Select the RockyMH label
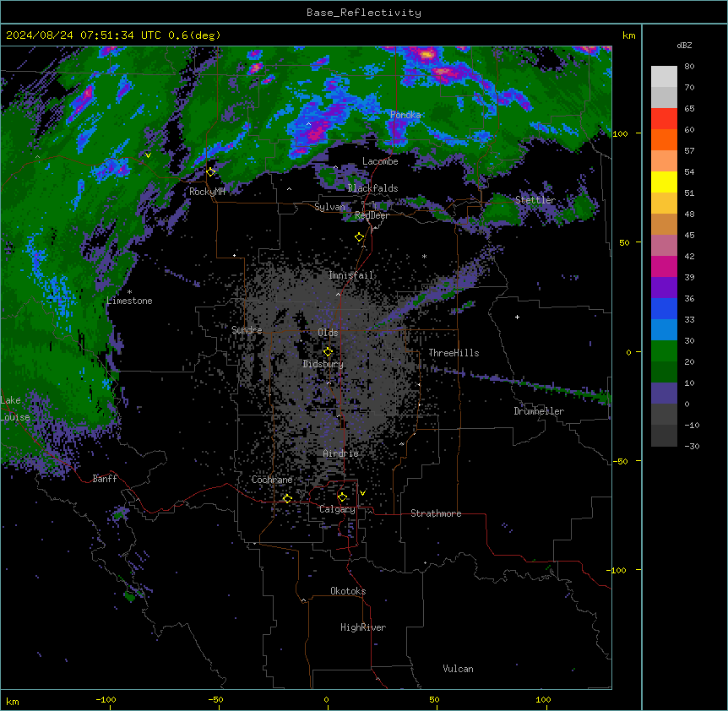The height and width of the screenshot is (711, 728). click(207, 192)
